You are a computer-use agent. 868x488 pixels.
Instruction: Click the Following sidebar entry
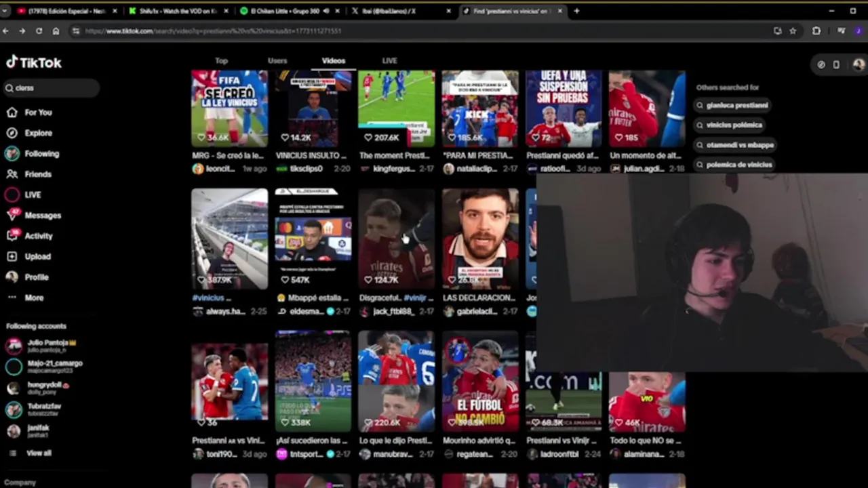[33, 154]
